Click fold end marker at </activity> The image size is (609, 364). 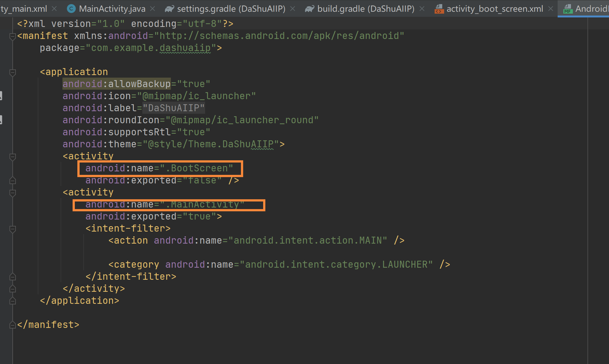click(13, 289)
